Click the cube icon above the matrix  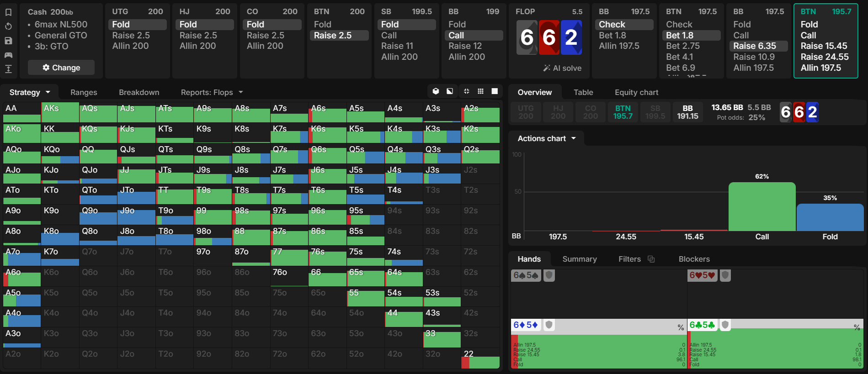click(436, 91)
